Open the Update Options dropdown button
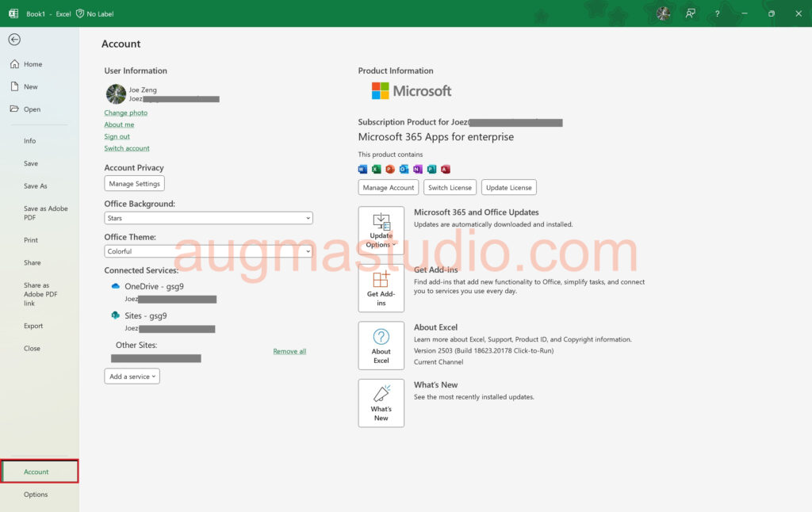The width and height of the screenshot is (812, 512). point(381,231)
